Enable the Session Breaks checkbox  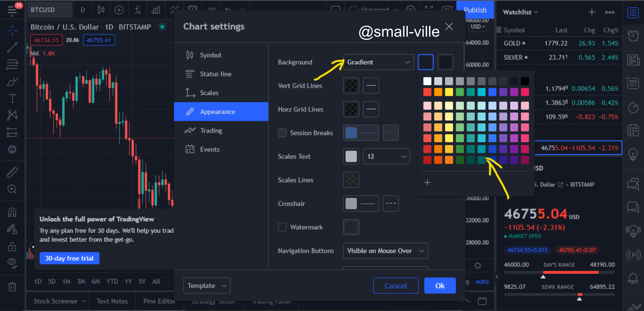click(282, 133)
